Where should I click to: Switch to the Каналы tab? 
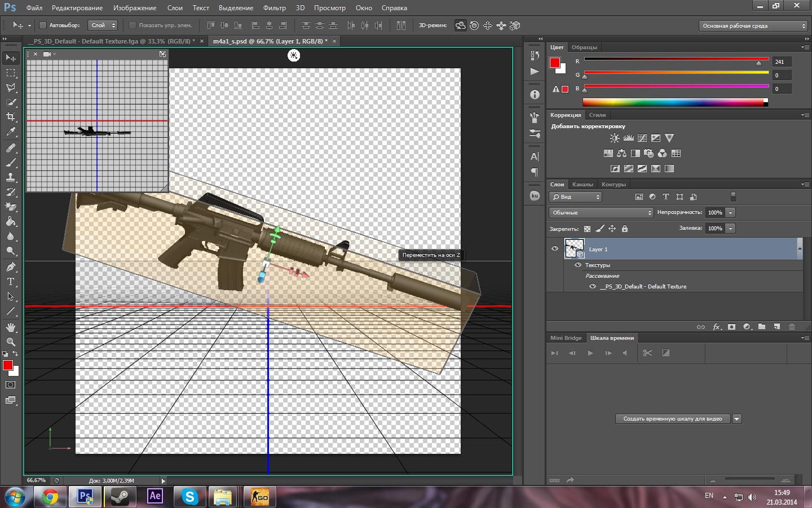[582, 185]
